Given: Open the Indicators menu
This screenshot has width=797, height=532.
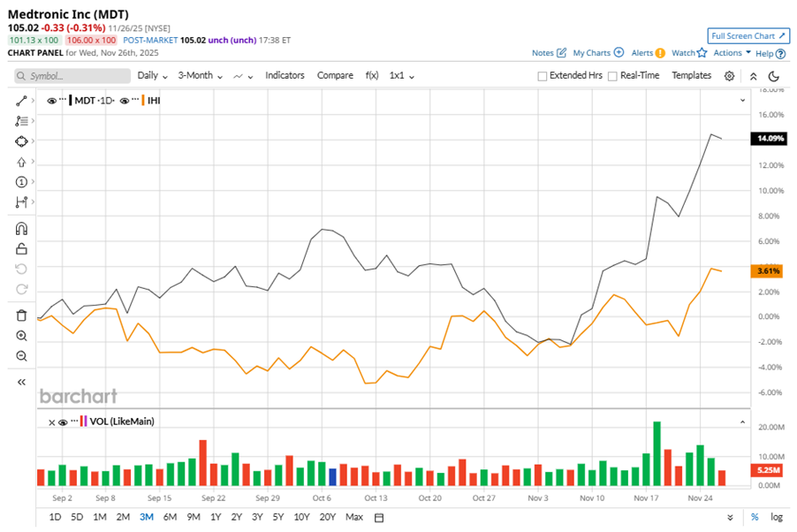Looking at the screenshot, I should [285, 75].
